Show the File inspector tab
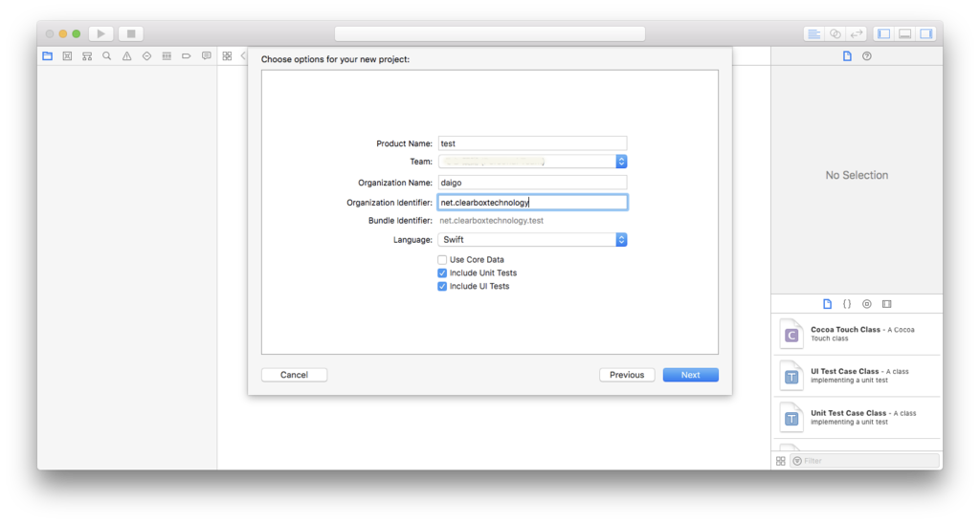This screenshot has width=980, height=523. pyautogui.click(x=847, y=56)
